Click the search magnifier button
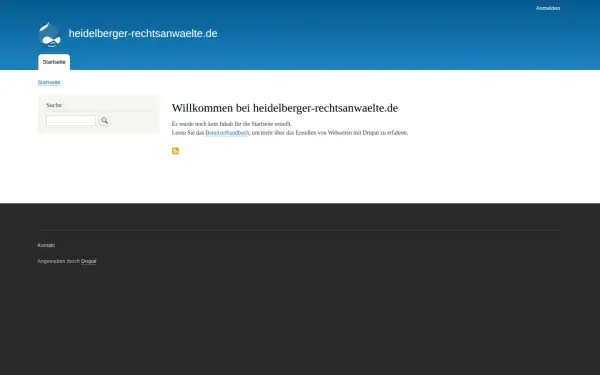600x375 pixels. click(x=104, y=121)
